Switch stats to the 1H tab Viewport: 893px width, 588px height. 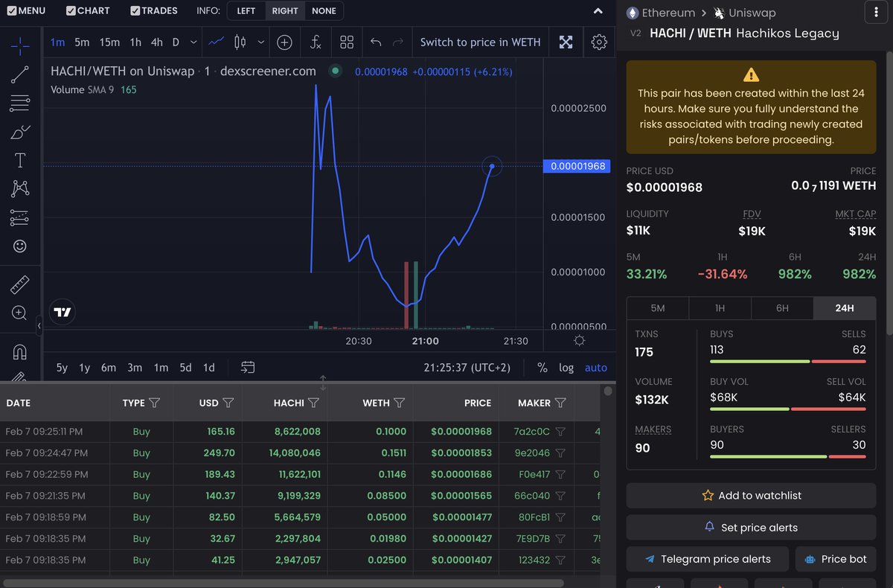click(x=720, y=308)
